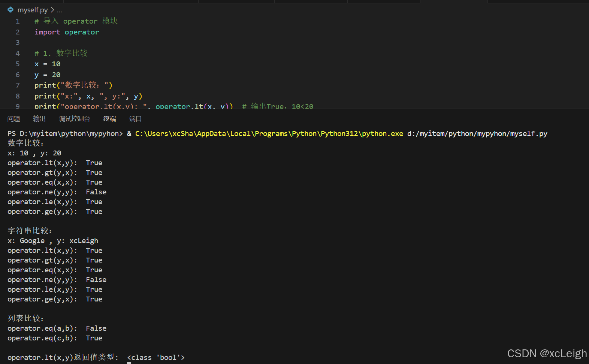
Task: Click the '字符串比较:' terminal heading
Action: click(x=30, y=231)
